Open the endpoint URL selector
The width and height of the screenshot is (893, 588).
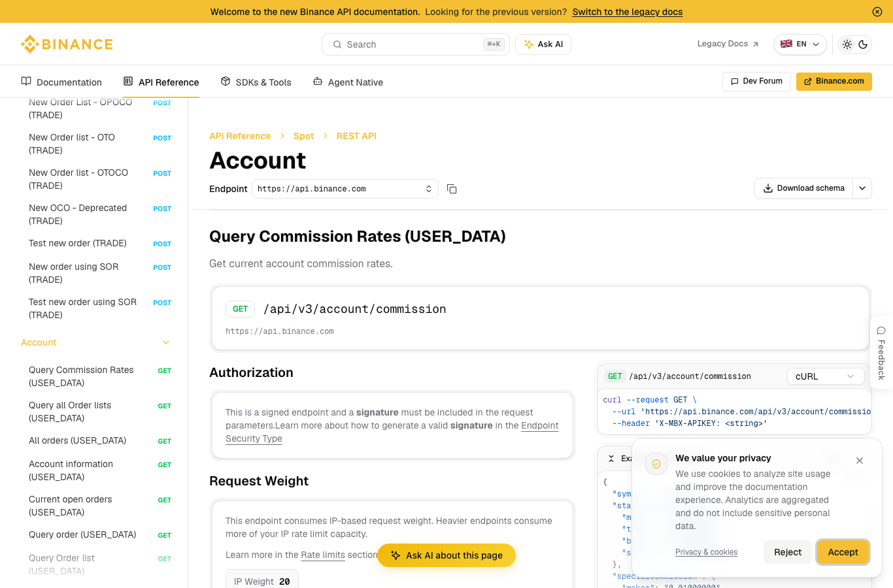tap(345, 189)
